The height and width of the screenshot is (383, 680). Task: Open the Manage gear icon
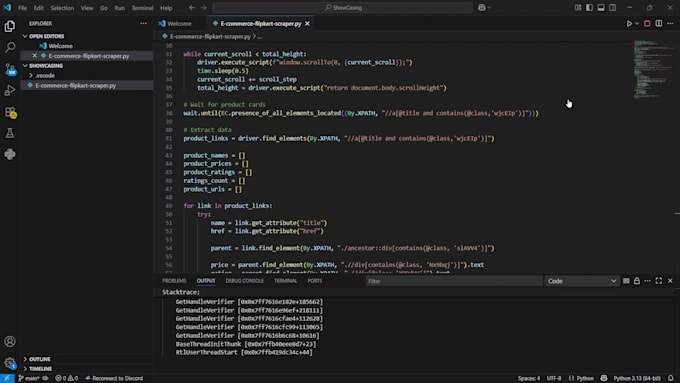pyautogui.click(x=10, y=363)
